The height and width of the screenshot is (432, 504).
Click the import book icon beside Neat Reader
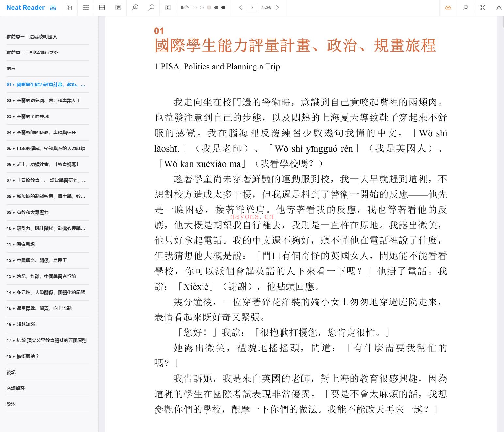click(x=53, y=8)
